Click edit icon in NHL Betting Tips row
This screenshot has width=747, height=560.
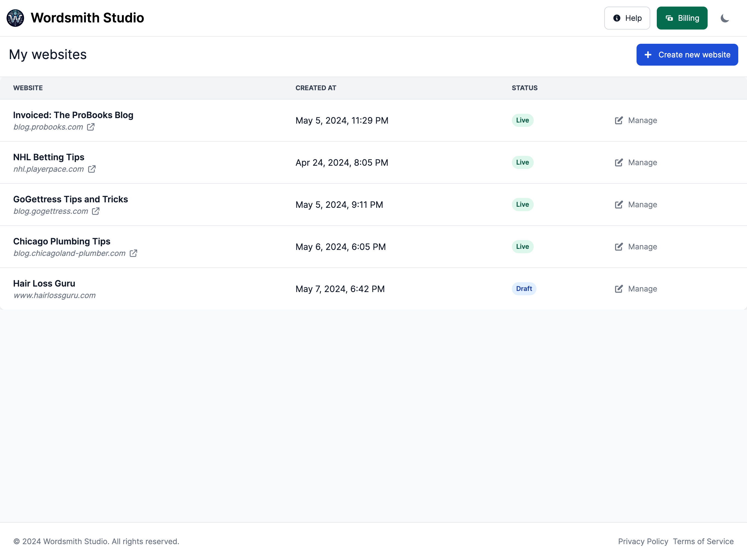click(619, 162)
